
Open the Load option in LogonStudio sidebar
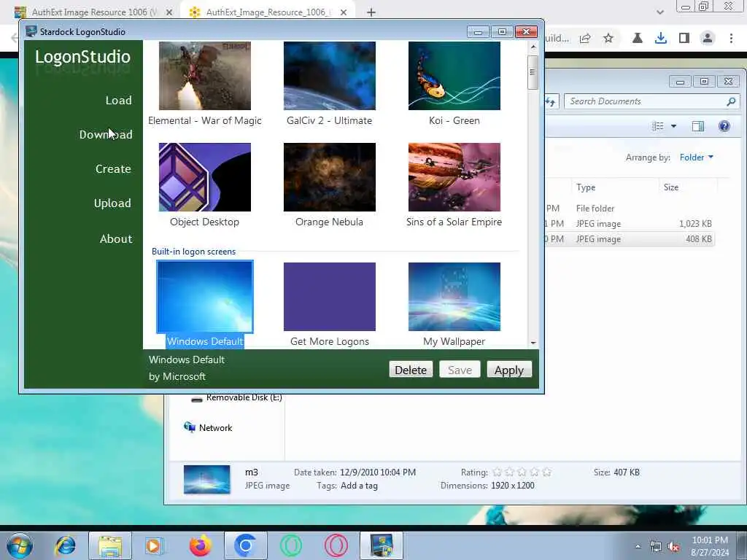pos(118,101)
